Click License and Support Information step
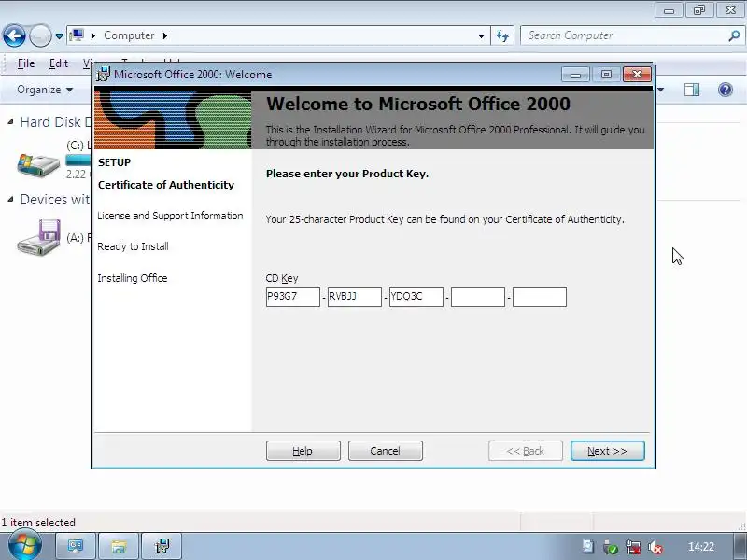This screenshot has height=560, width=747. coord(170,216)
